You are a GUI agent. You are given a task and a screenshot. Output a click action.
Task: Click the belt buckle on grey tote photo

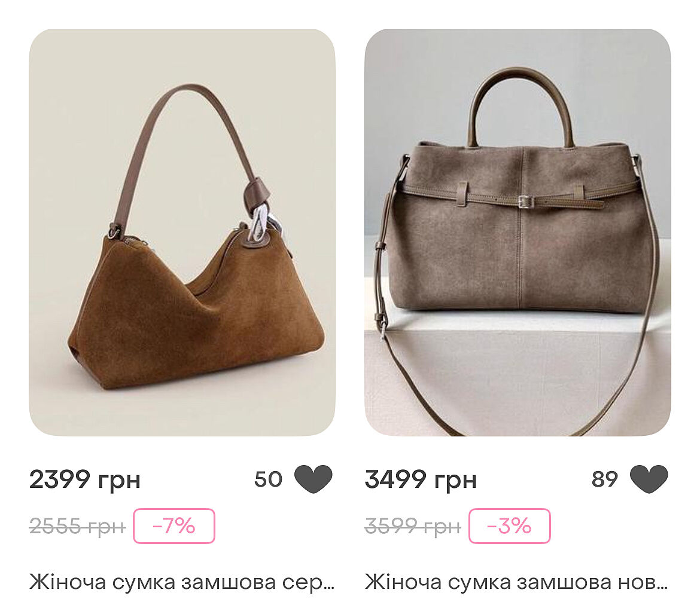coord(525,201)
